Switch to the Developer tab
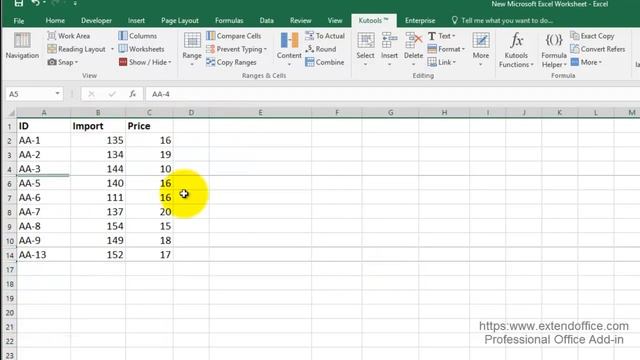Viewport: 640px width, 360px height. (96, 20)
